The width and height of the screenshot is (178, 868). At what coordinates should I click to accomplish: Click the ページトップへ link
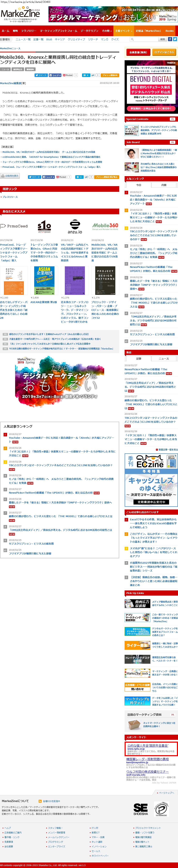(x=166, y=793)
